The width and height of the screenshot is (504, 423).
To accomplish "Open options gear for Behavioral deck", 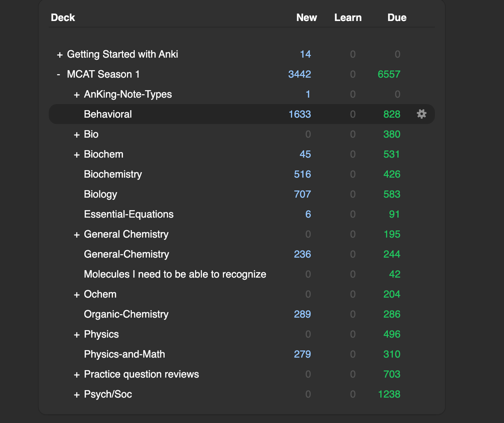I will (x=421, y=114).
